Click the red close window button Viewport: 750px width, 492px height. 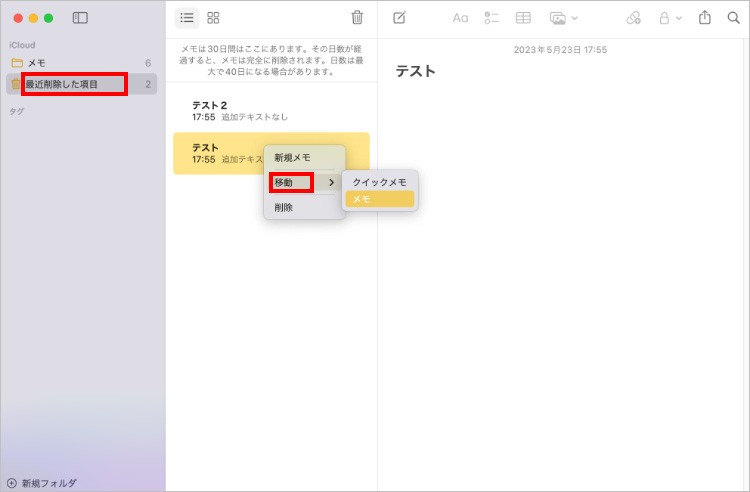(18, 18)
